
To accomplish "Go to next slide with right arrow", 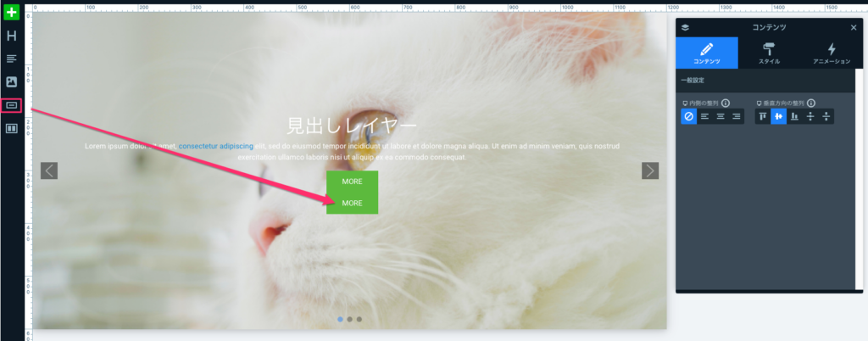I will [x=650, y=170].
